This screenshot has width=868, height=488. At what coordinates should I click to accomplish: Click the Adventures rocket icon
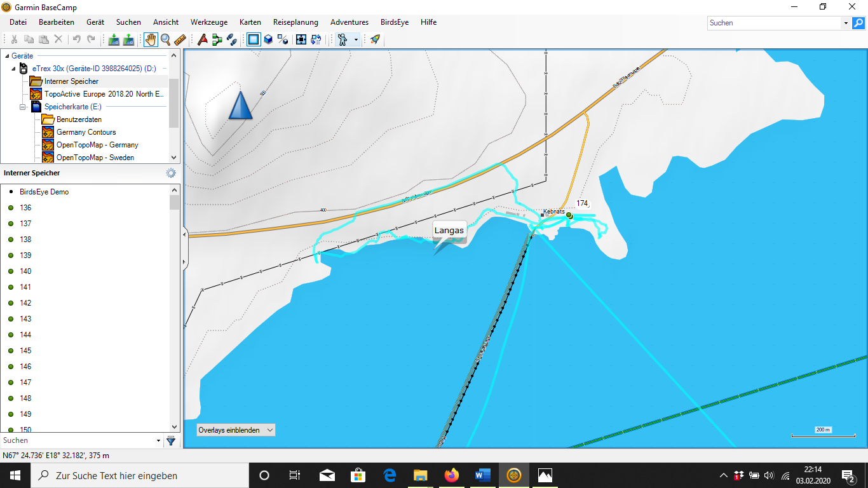pyautogui.click(x=375, y=39)
